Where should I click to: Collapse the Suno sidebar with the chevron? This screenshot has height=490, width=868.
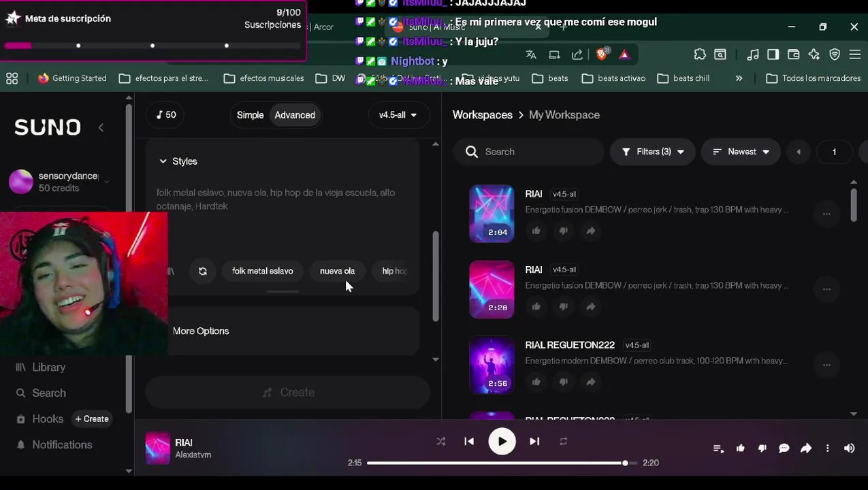101,127
